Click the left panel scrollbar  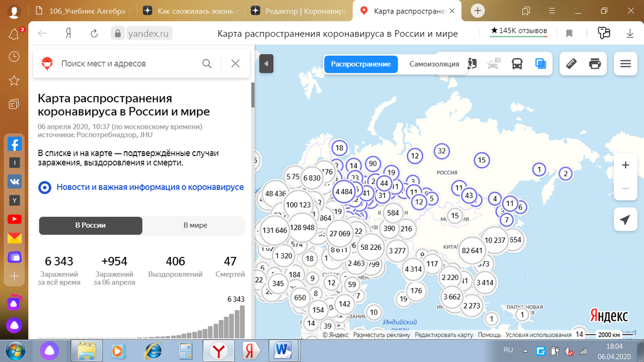tap(253, 95)
